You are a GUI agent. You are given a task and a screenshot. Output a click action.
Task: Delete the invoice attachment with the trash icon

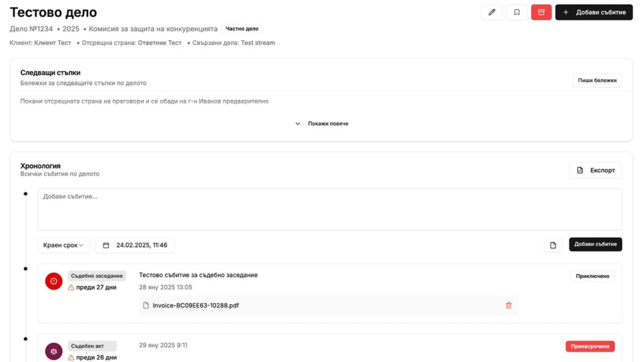(509, 306)
